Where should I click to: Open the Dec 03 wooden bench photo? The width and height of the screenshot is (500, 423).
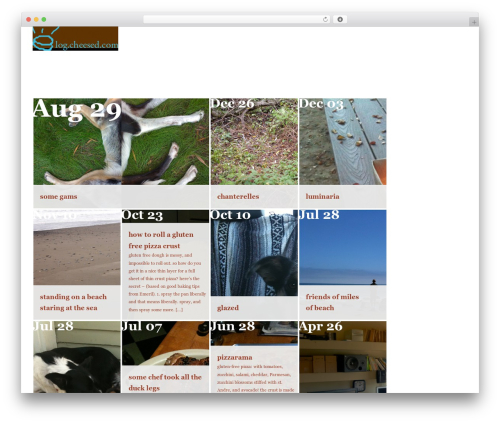pyautogui.click(x=343, y=141)
